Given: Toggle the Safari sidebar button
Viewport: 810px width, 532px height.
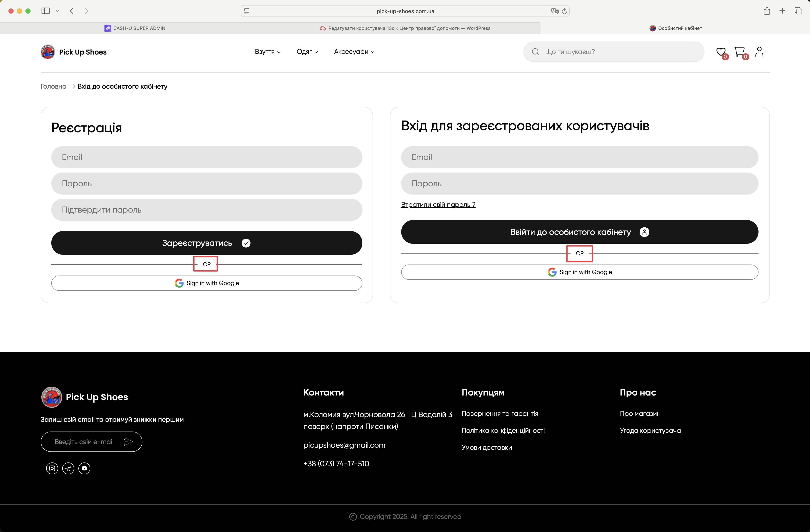Looking at the screenshot, I should point(46,11).
